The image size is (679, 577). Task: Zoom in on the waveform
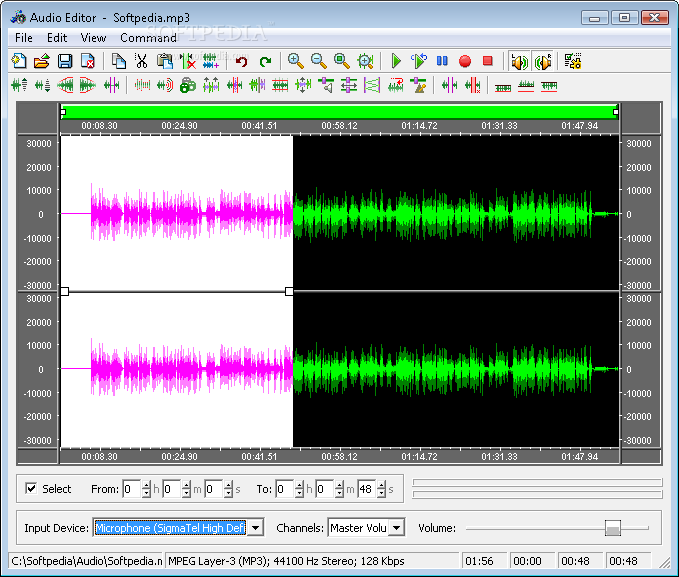[295, 61]
